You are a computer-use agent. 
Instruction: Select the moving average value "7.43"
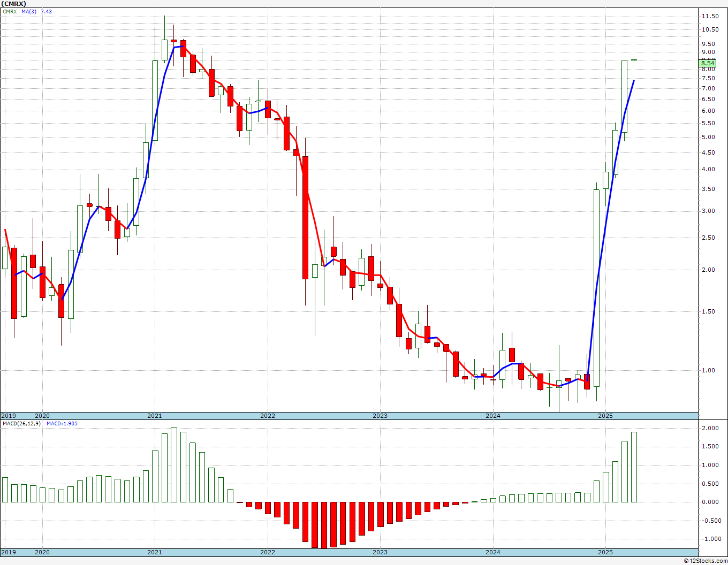coord(47,11)
